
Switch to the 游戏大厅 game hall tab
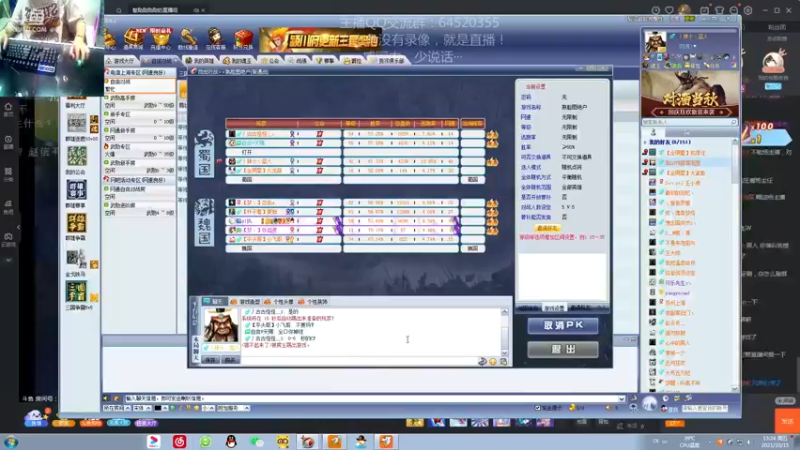(120, 61)
